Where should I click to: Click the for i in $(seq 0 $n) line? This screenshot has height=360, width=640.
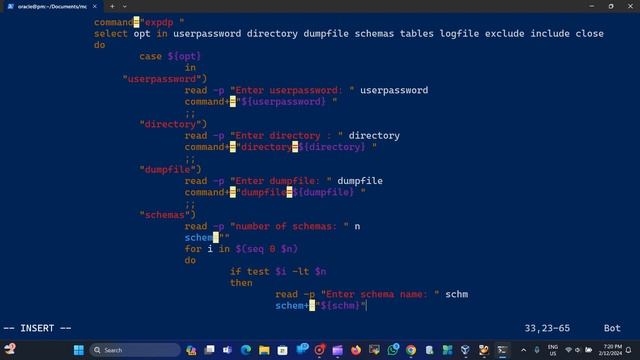[x=241, y=249]
